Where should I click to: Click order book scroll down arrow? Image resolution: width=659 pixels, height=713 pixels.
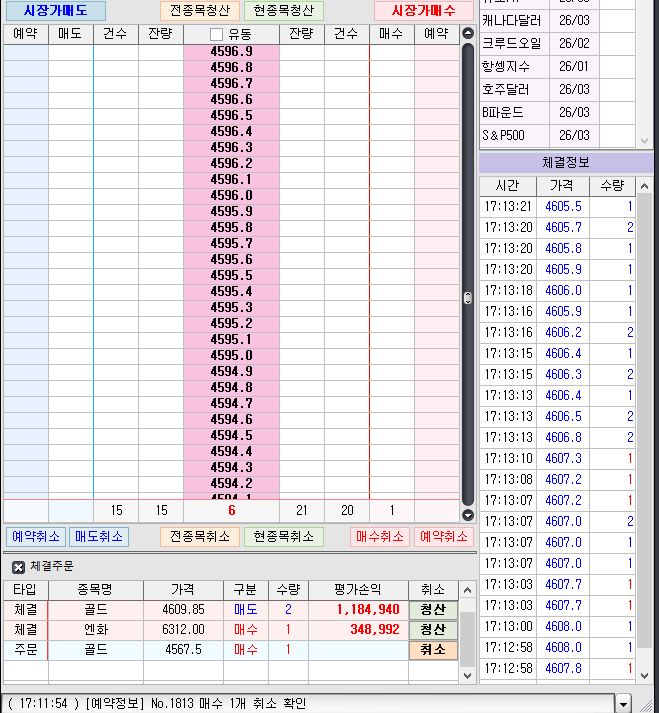(467, 515)
